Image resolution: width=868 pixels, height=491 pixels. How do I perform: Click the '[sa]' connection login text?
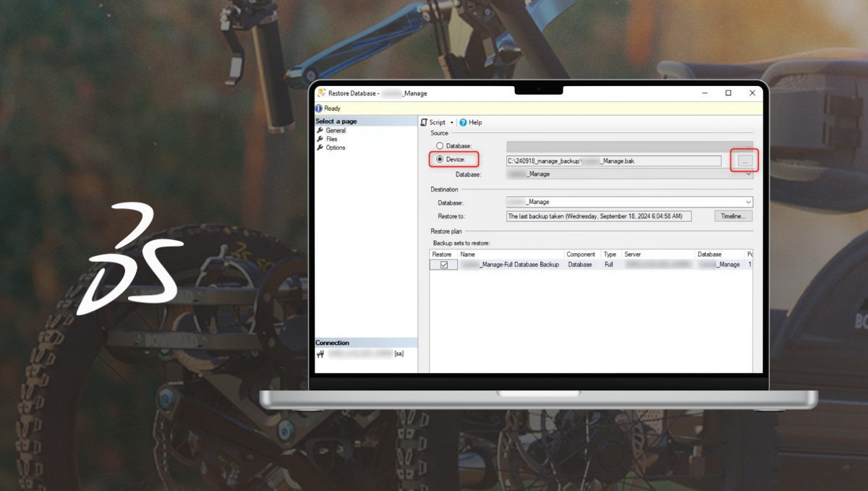click(399, 354)
